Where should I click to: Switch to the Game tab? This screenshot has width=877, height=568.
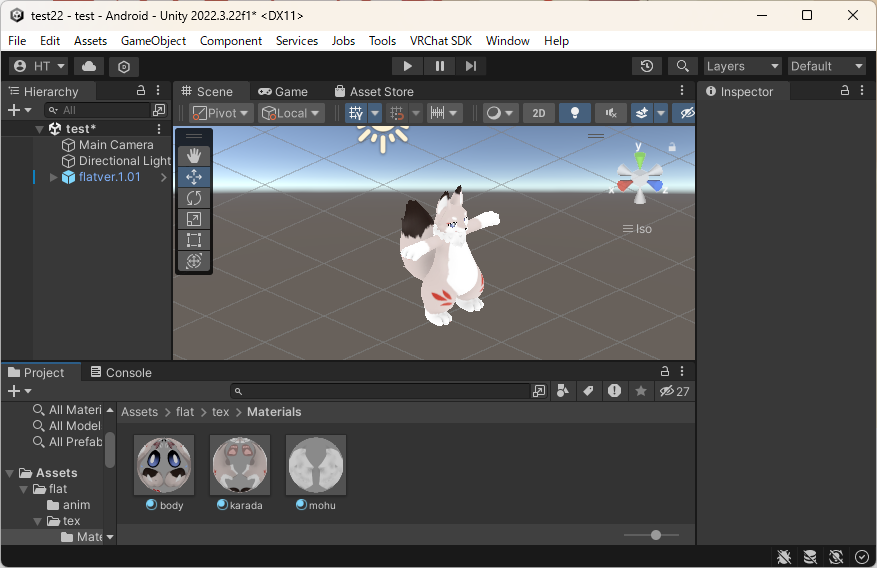pos(283,92)
